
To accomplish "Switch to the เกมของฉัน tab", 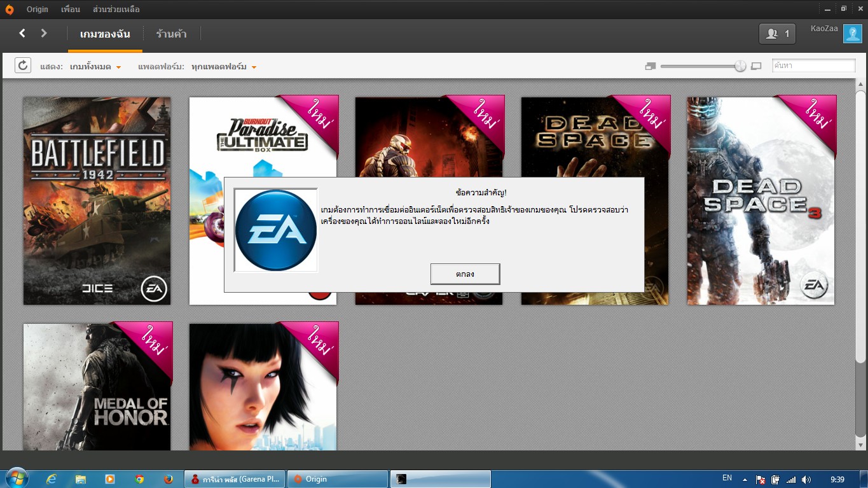I will click(x=105, y=34).
